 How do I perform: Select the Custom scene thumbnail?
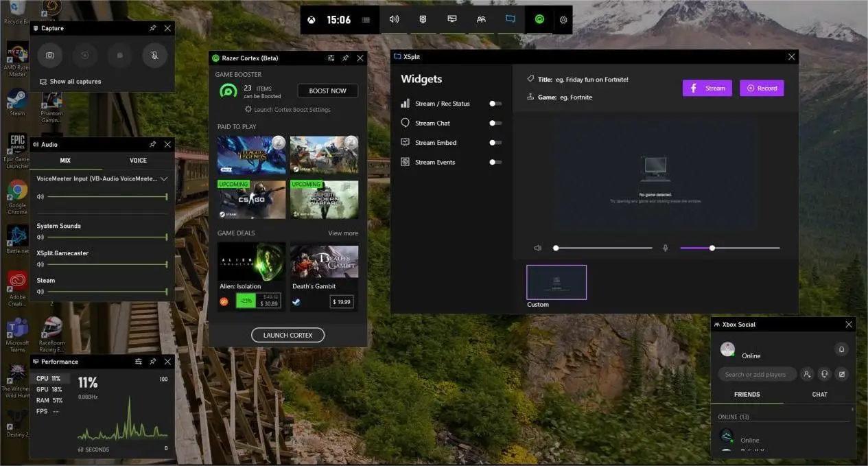tap(556, 282)
